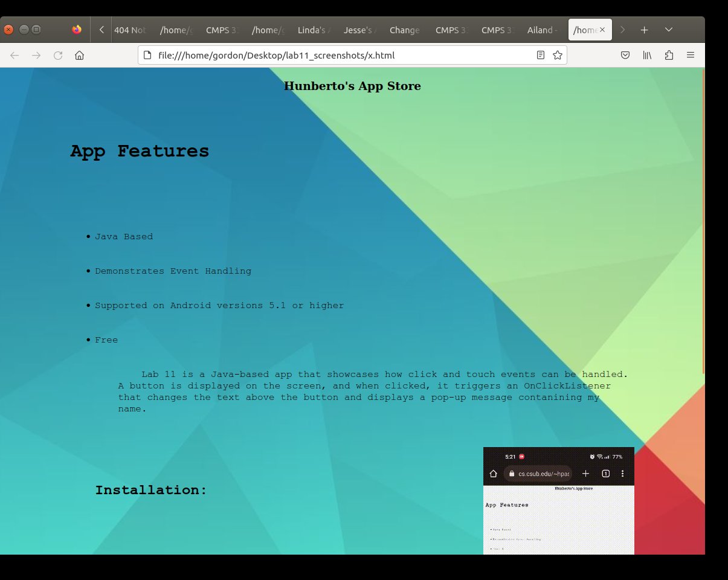Click the Firefox View icon in the tab bar
The height and width of the screenshot is (580, 728).
(77, 30)
